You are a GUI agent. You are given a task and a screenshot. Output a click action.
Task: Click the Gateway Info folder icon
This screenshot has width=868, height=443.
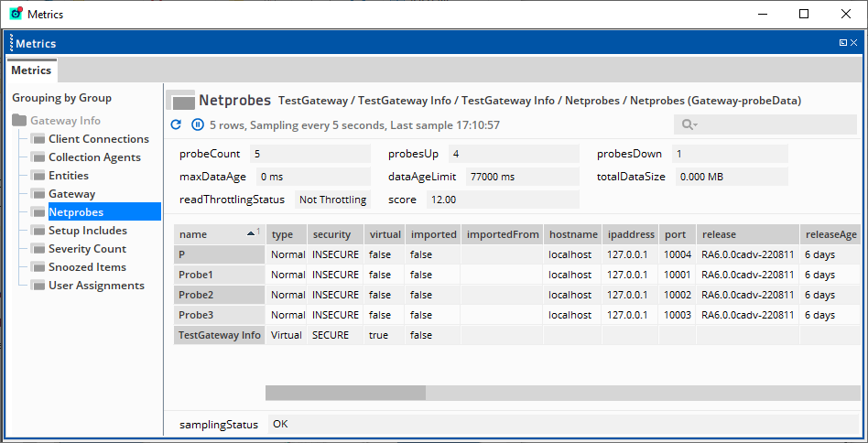19,121
